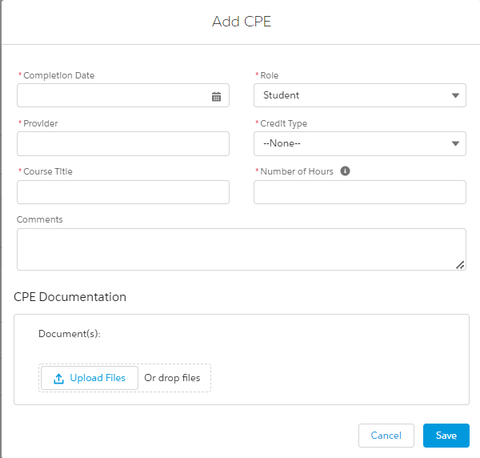The width and height of the screenshot is (480, 458).
Task: Click the 'CPE Documentation' section heading
Action: coord(70,297)
